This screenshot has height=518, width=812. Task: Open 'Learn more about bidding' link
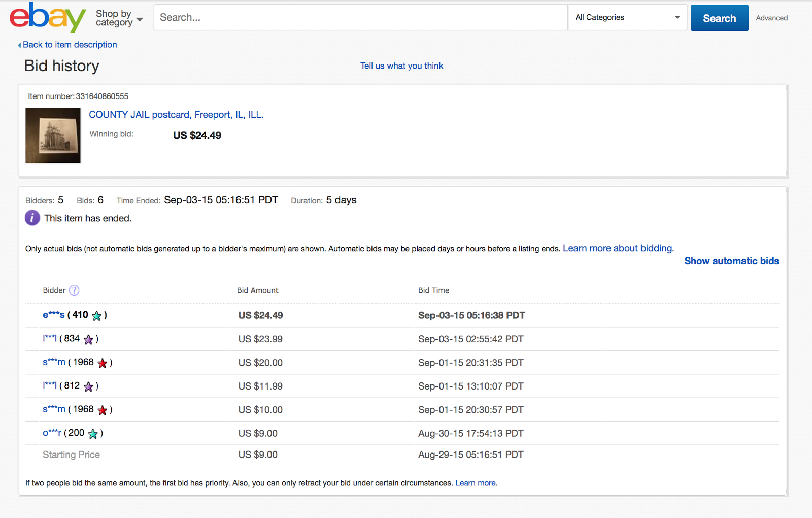[x=618, y=248]
